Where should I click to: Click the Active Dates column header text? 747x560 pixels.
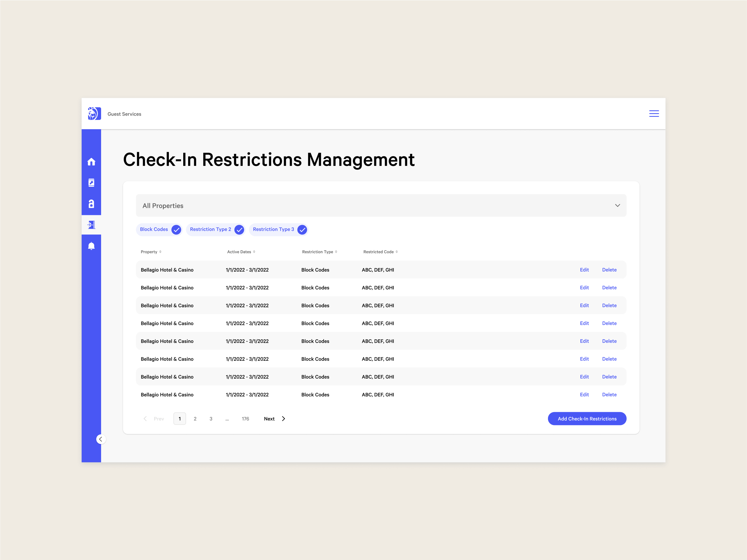pyautogui.click(x=239, y=252)
